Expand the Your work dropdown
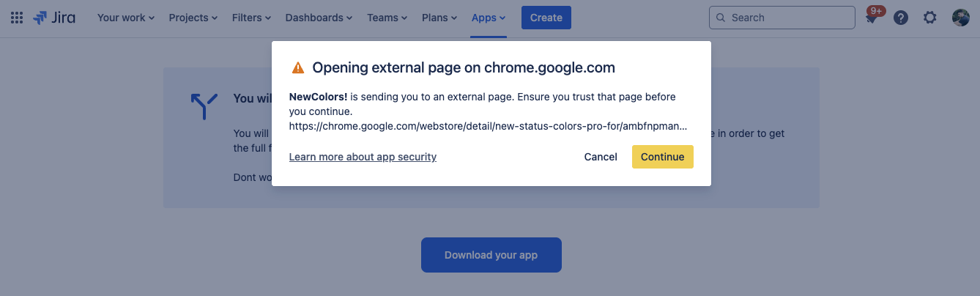This screenshot has height=296, width=980. pos(125,18)
